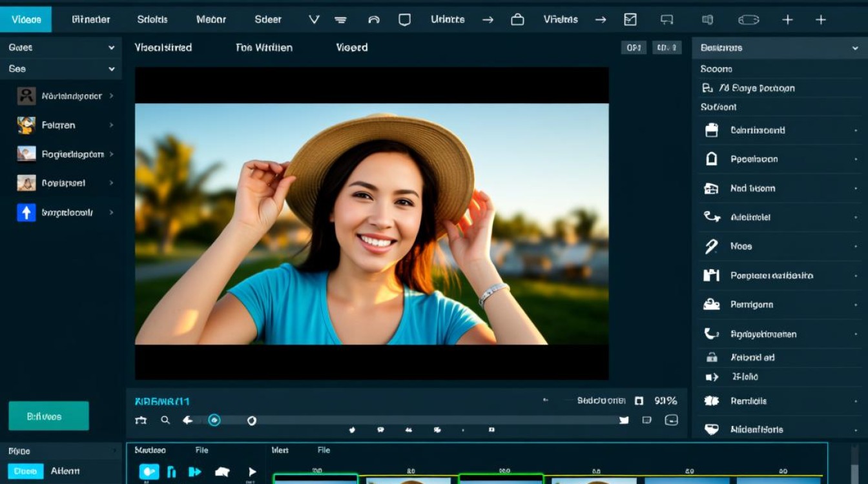Collapse the right panel header dropdown chevron
The height and width of the screenshot is (484, 868).
coord(854,48)
